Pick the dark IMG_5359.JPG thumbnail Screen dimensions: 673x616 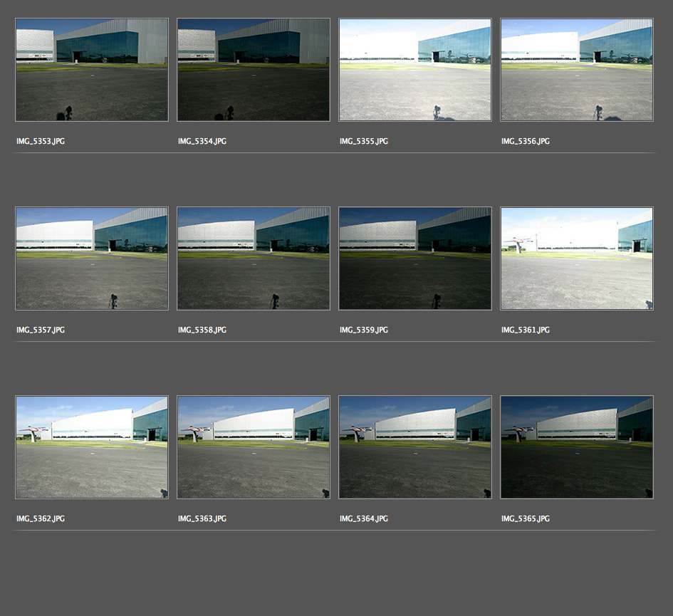point(415,259)
